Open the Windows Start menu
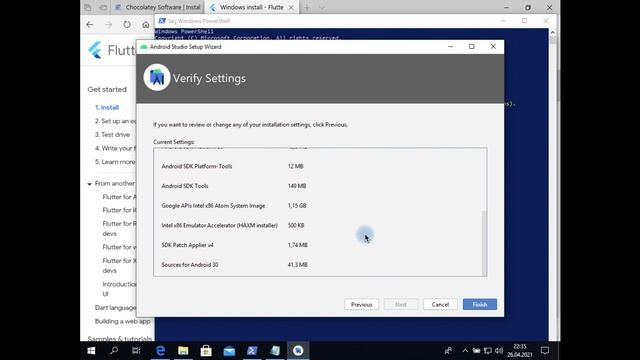Viewport: 640px width, 360px height. [x=91, y=351]
